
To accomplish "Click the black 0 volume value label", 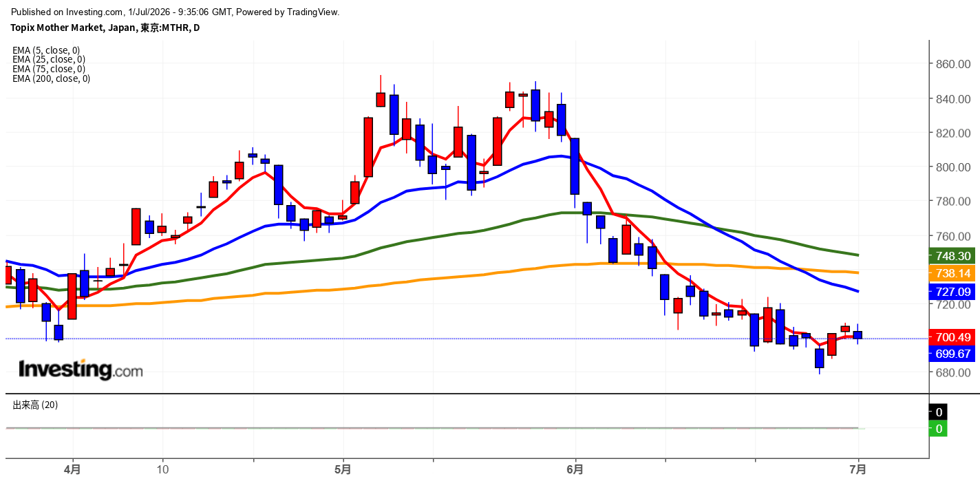I will pyautogui.click(x=939, y=413).
